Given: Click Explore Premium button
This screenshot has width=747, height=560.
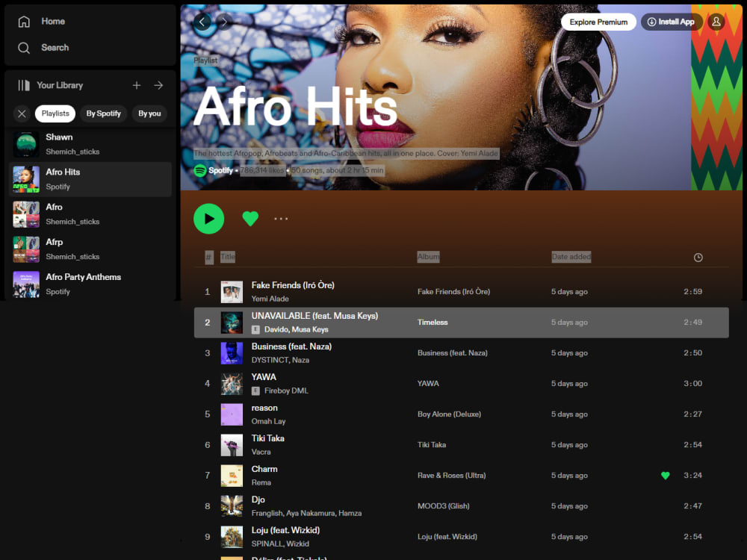Looking at the screenshot, I should 598,22.
